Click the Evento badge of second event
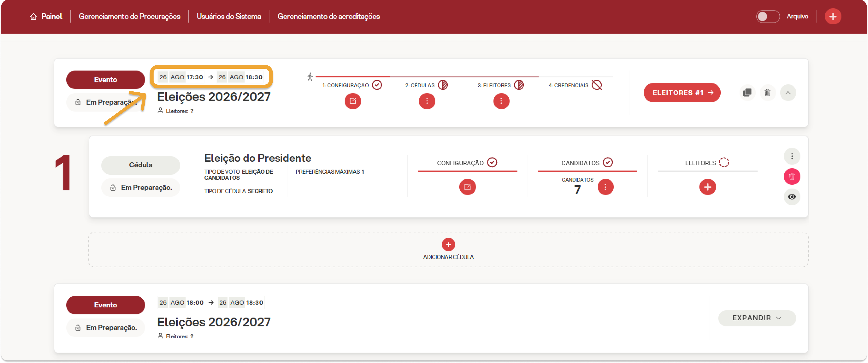Screen dimensions: 868x363 [106, 305]
